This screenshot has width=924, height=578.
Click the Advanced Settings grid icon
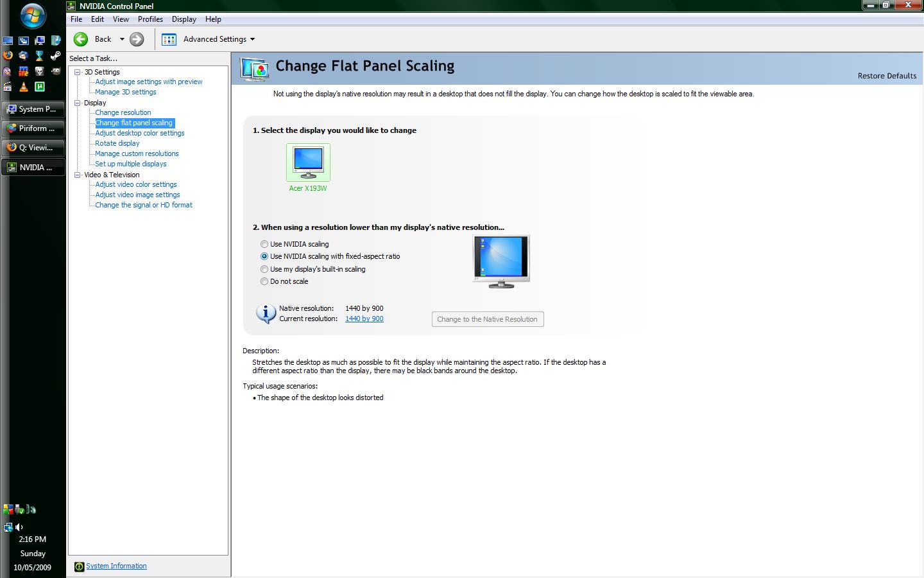click(x=169, y=39)
